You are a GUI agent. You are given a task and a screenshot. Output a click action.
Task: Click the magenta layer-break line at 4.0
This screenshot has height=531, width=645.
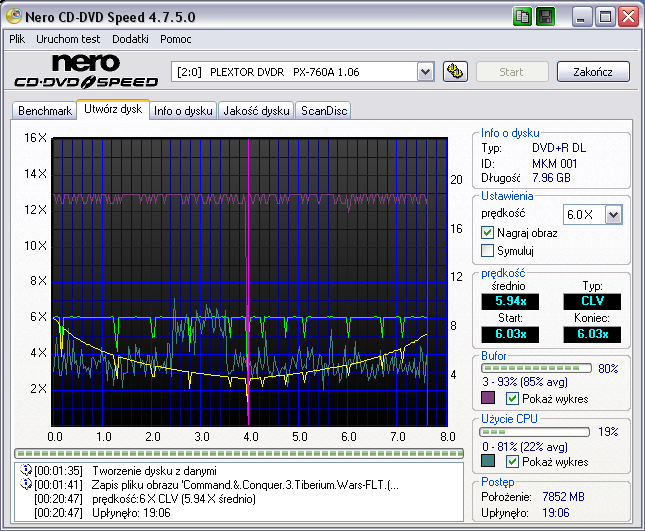click(248, 282)
